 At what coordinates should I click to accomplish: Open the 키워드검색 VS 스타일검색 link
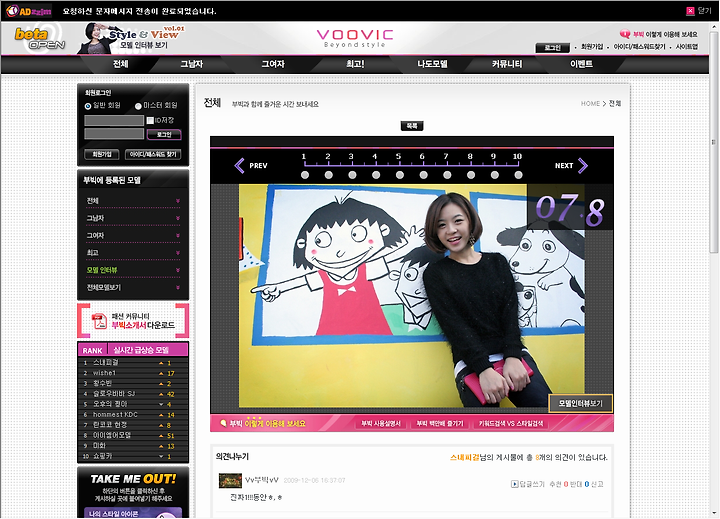point(511,423)
